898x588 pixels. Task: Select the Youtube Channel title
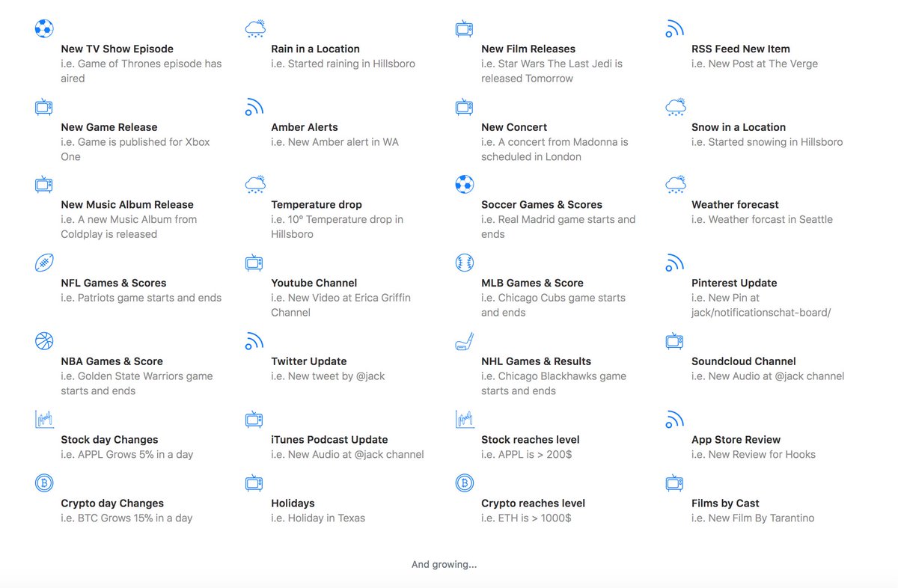click(x=314, y=283)
